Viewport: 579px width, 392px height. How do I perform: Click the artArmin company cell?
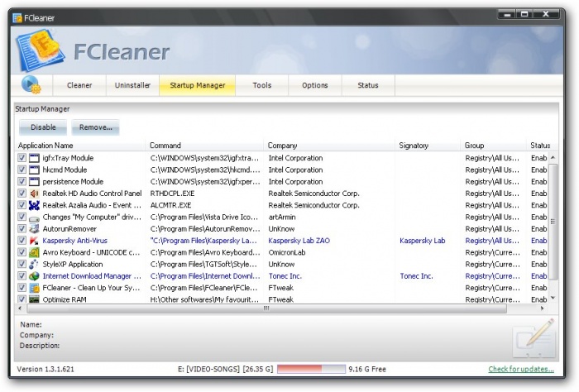point(282,217)
